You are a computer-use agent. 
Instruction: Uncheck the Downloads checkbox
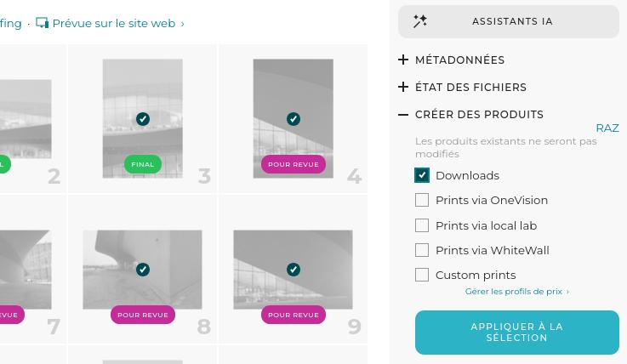(422, 175)
